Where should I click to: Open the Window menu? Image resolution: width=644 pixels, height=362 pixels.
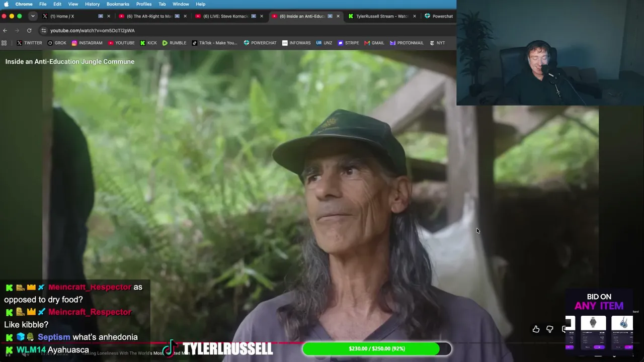click(181, 4)
